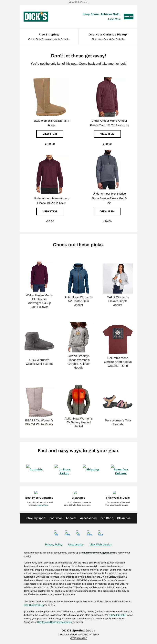Click the ScoreCard badge icon

[129, 16]
